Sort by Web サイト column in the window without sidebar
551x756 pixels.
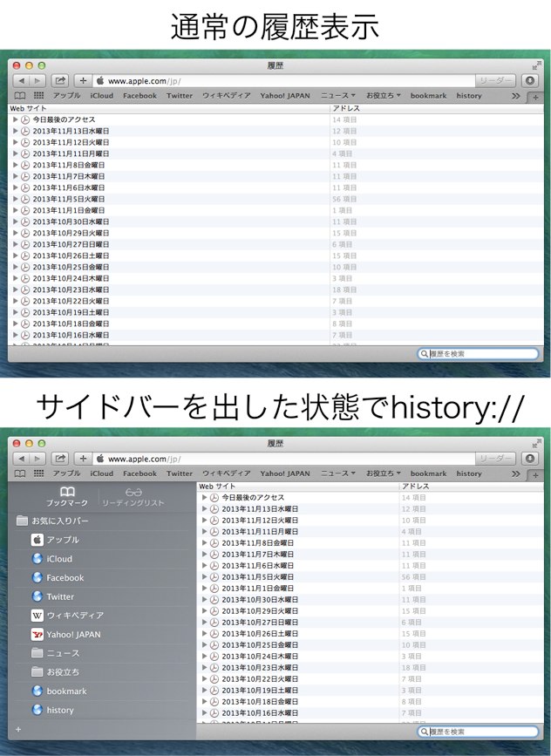tap(169, 108)
